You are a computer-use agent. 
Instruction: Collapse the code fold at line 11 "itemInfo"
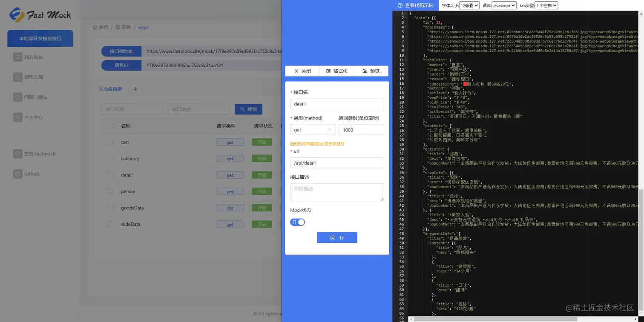(407, 60)
